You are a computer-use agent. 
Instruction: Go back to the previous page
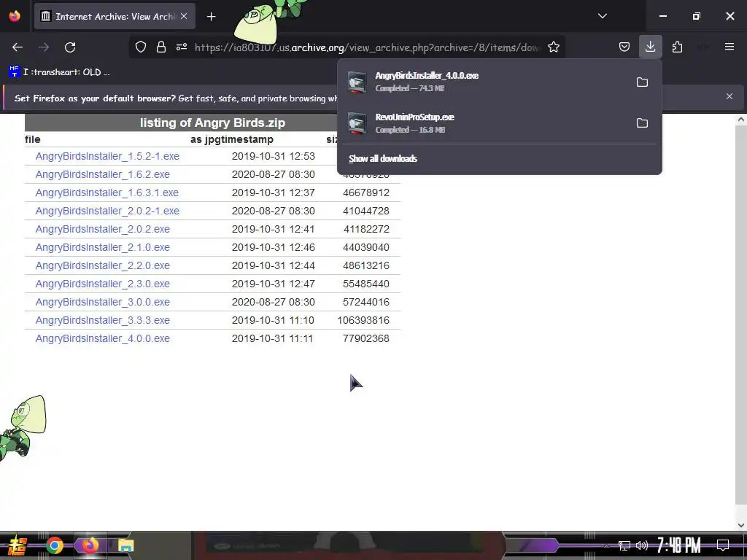coord(18,47)
